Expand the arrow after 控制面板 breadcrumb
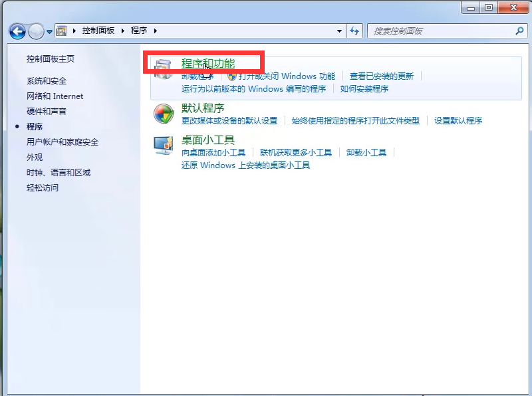The image size is (532, 396). 123,31
